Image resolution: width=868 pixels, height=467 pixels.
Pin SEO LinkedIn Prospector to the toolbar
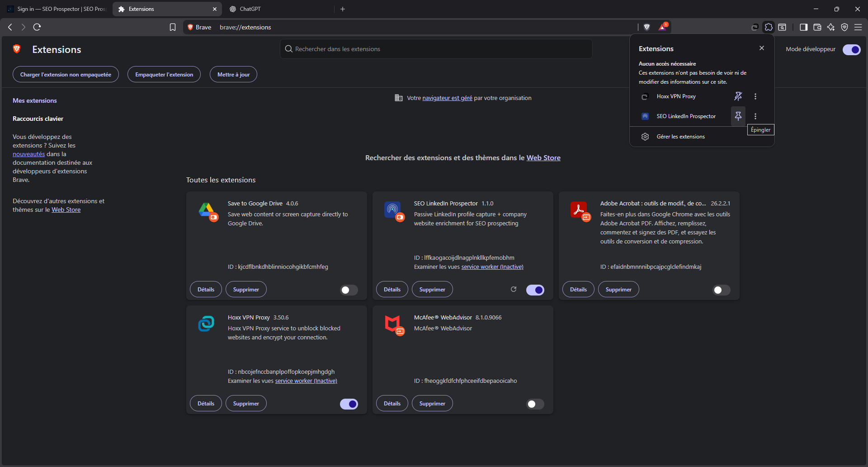738,116
